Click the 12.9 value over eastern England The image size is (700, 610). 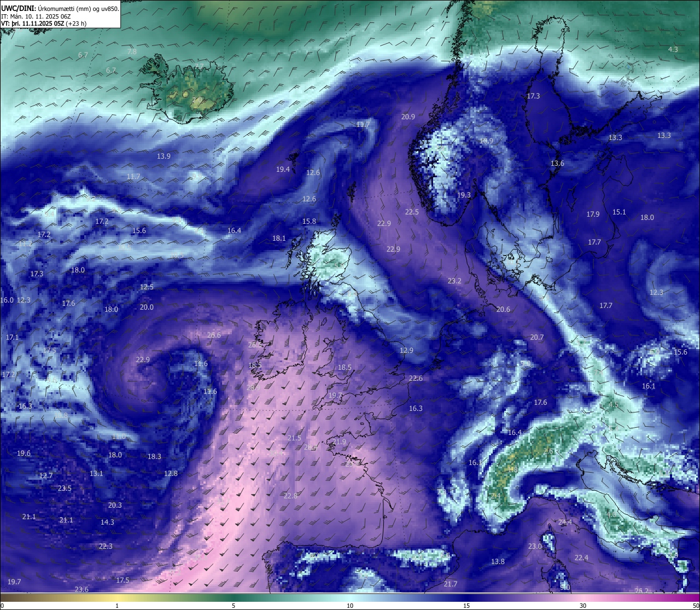pyautogui.click(x=406, y=350)
